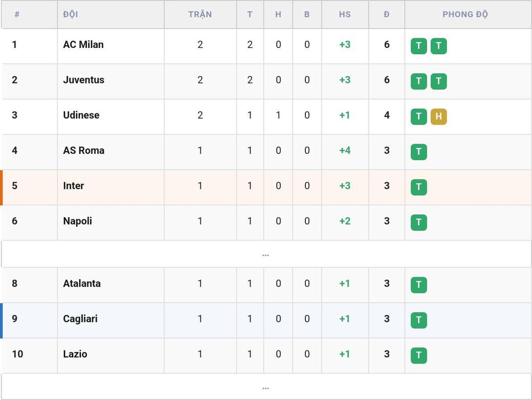Click Cagliari's green T form badge

[x=419, y=320]
